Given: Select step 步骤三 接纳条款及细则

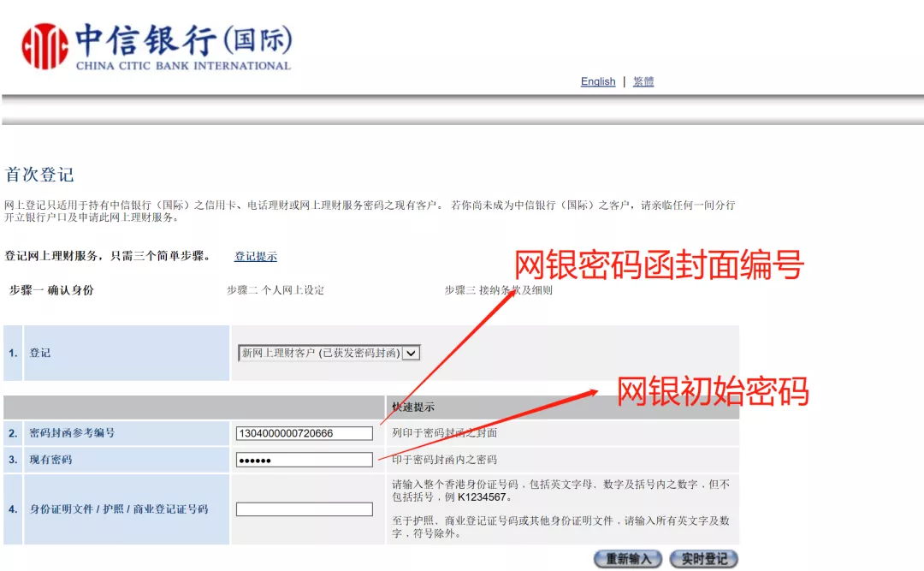Looking at the screenshot, I should click(x=499, y=290).
